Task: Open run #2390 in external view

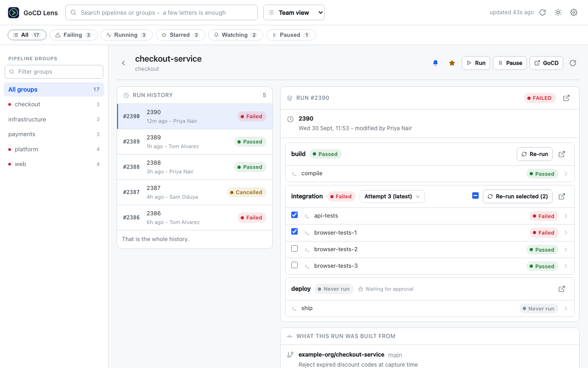Action: tap(566, 98)
